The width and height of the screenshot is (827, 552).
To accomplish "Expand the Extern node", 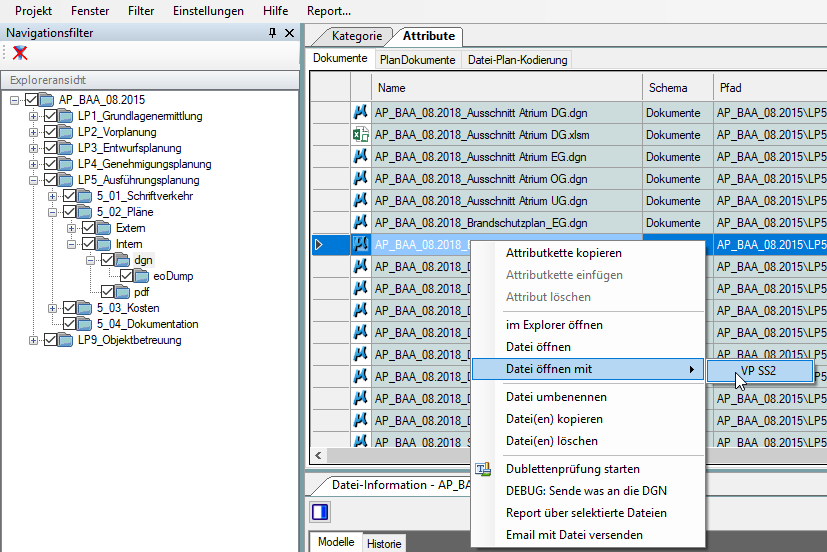I will (72, 228).
